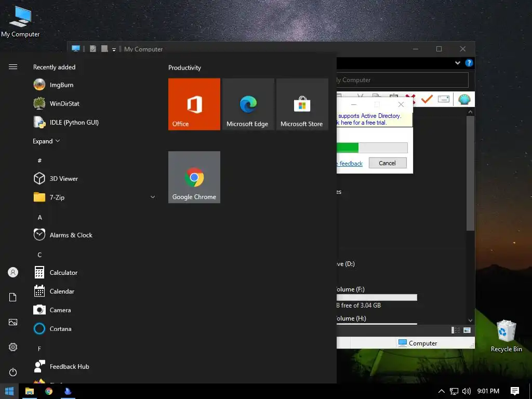Open the Microsoft Store tile

(x=302, y=104)
